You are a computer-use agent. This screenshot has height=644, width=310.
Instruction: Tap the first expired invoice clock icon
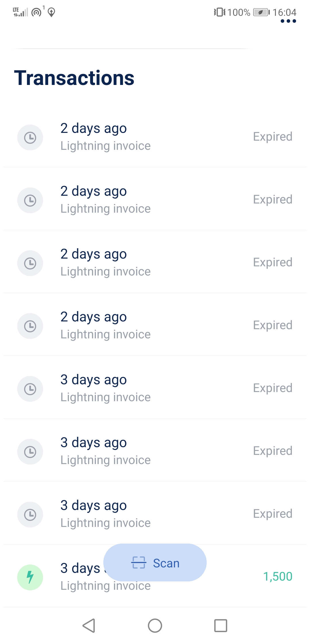pos(30,137)
